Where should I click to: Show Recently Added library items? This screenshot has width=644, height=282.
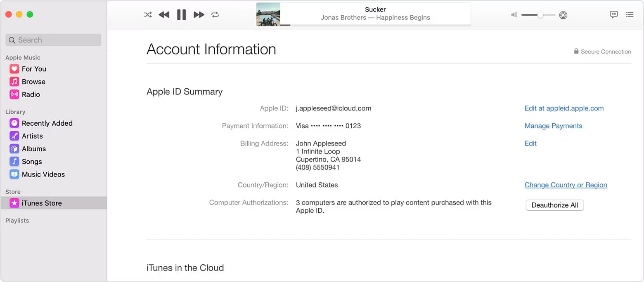tap(47, 123)
